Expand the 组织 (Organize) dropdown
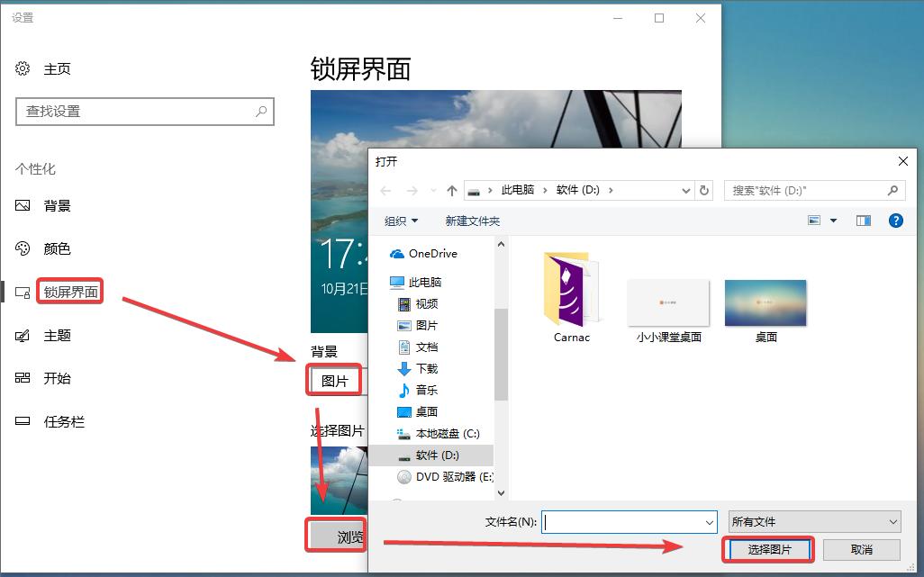 pos(400,220)
